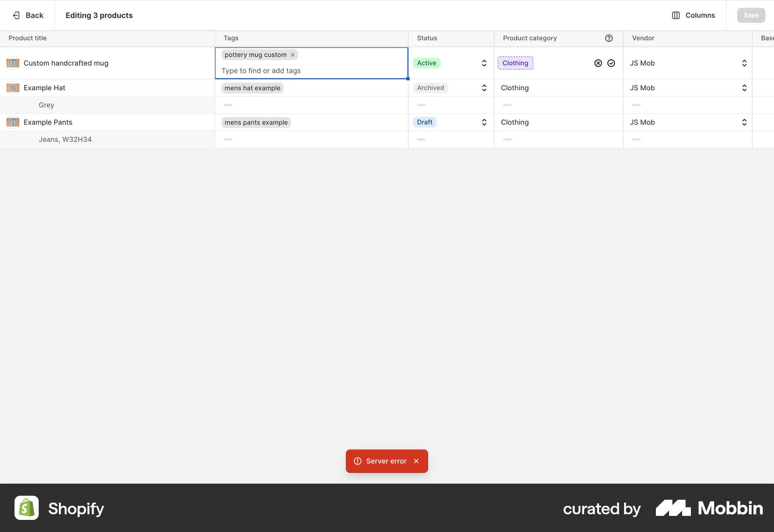The image size is (774, 532).
Task: Open the JS Mob vendor selector for Example Hat
Action: [744, 88]
